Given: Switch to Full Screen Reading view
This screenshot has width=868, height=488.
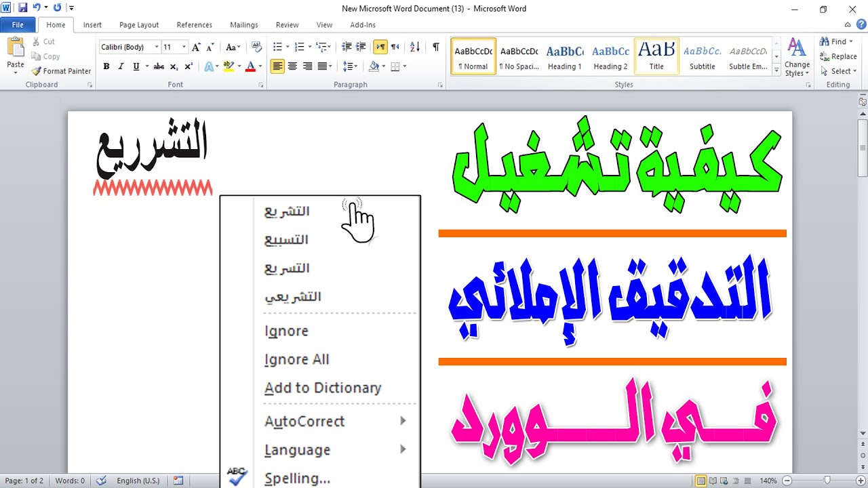Looking at the screenshot, I should (x=714, y=481).
